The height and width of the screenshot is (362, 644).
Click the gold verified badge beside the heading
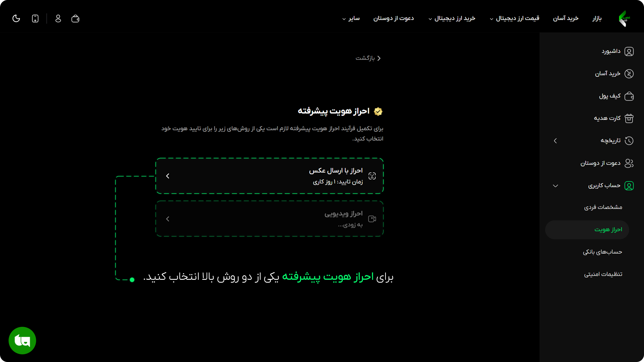click(x=378, y=111)
